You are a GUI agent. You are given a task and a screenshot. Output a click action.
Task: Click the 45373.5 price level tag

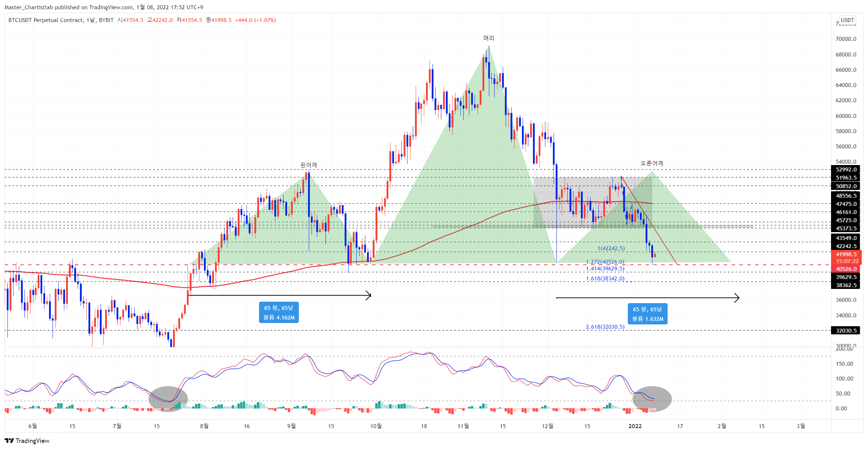tap(846, 229)
